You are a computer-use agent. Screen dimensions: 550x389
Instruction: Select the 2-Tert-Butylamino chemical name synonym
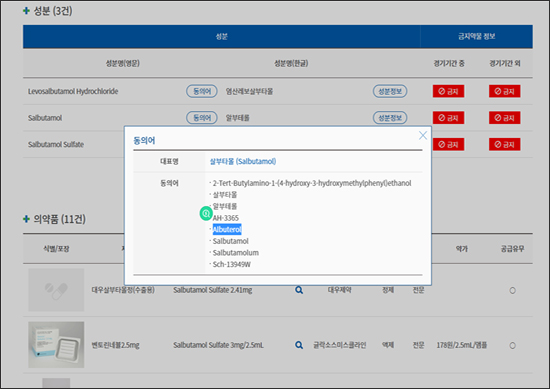coord(312,183)
